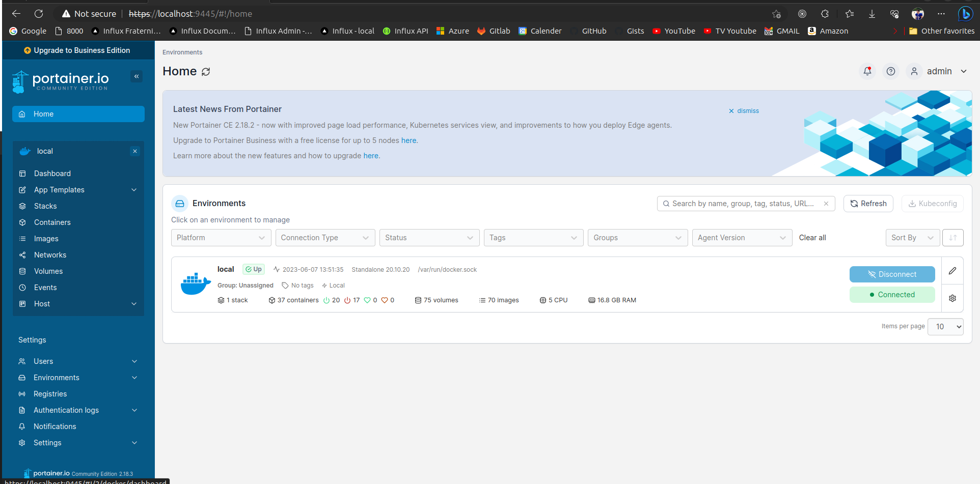The height and width of the screenshot is (484, 980).
Task: Open the Containers section in sidebar
Action: [52, 222]
